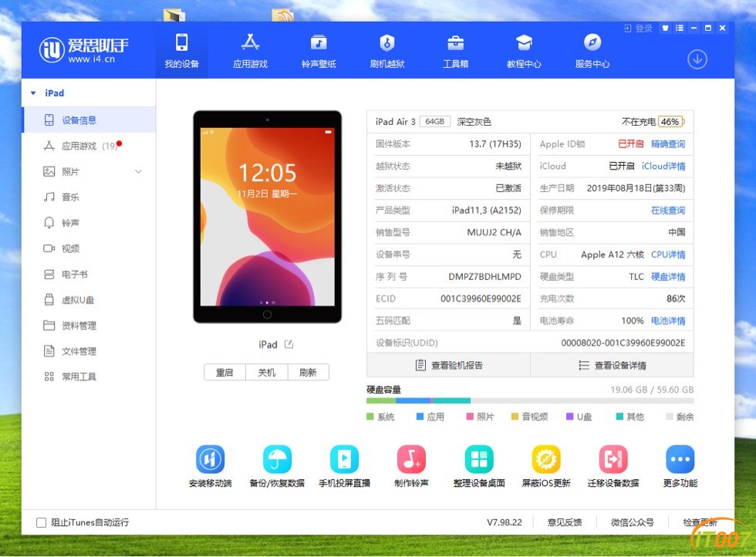The height and width of the screenshot is (557, 756).
Task: Open the 更多功能 icon
Action: pos(680,459)
